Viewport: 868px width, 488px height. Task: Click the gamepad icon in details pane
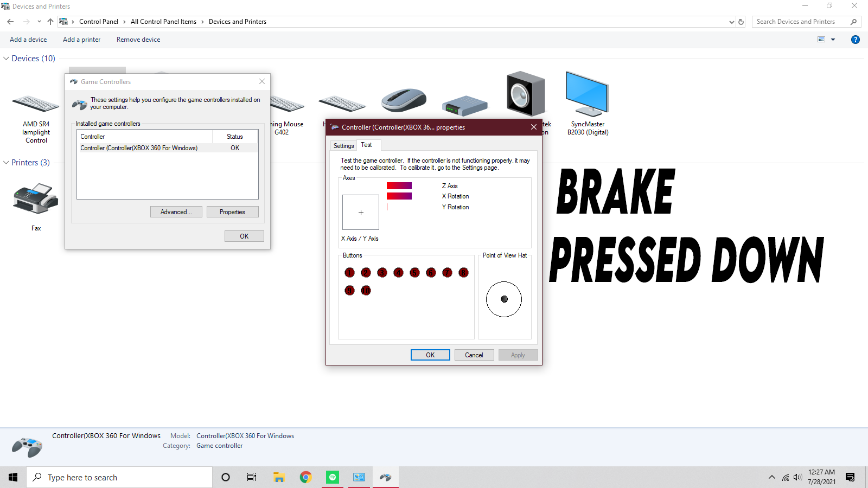tap(27, 447)
